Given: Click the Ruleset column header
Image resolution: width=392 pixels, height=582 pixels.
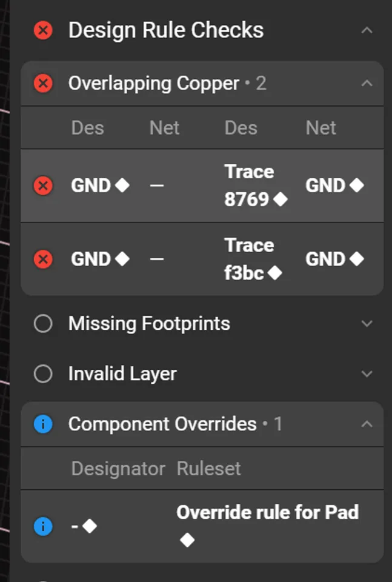Looking at the screenshot, I should pos(208,469).
